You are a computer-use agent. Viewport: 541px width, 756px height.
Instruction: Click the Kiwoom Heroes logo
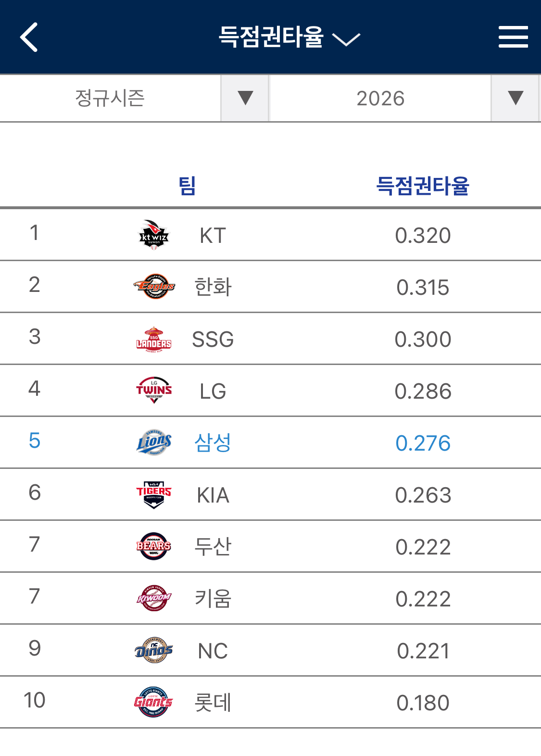click(x=154, y=598)
